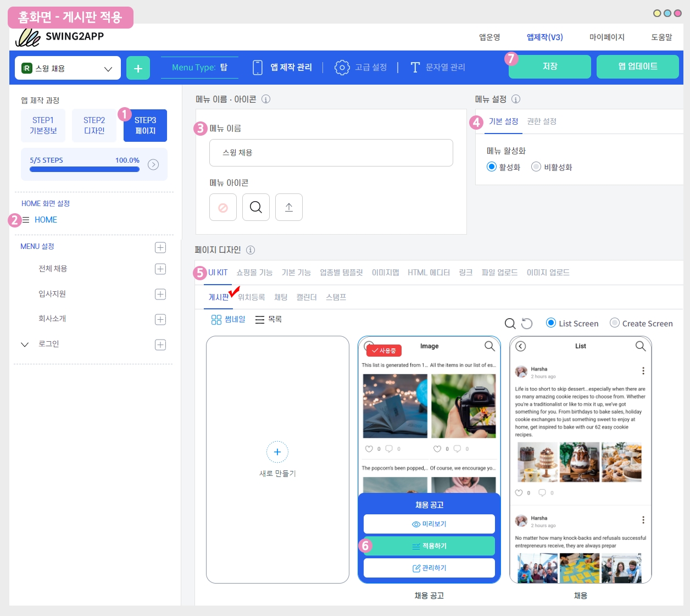690x616 pixels.
Task: Click the 메뉴 이름 text input field
Action: [331, 153]
